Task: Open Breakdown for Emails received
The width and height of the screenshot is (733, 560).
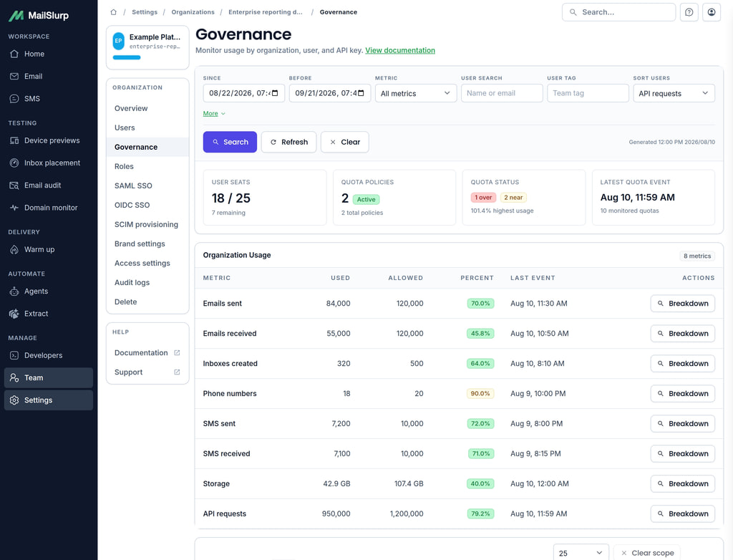Action: pyautogui.click(x=682, y=334)
